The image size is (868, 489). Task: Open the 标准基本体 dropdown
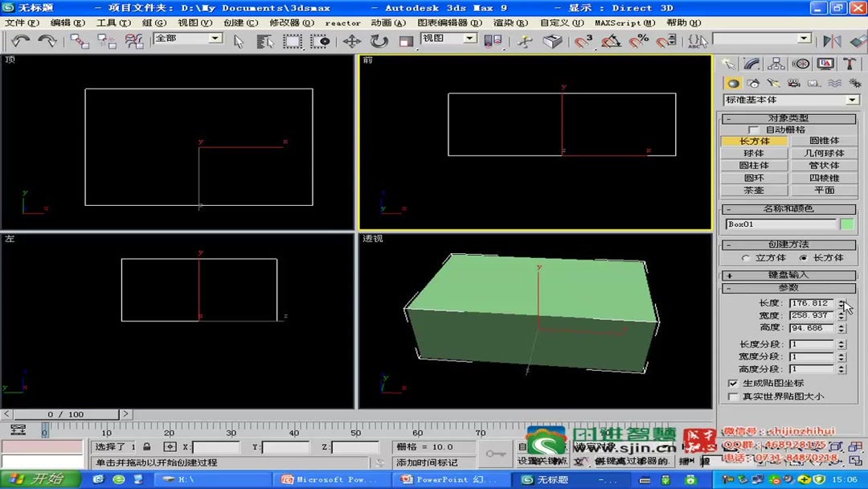850,98
